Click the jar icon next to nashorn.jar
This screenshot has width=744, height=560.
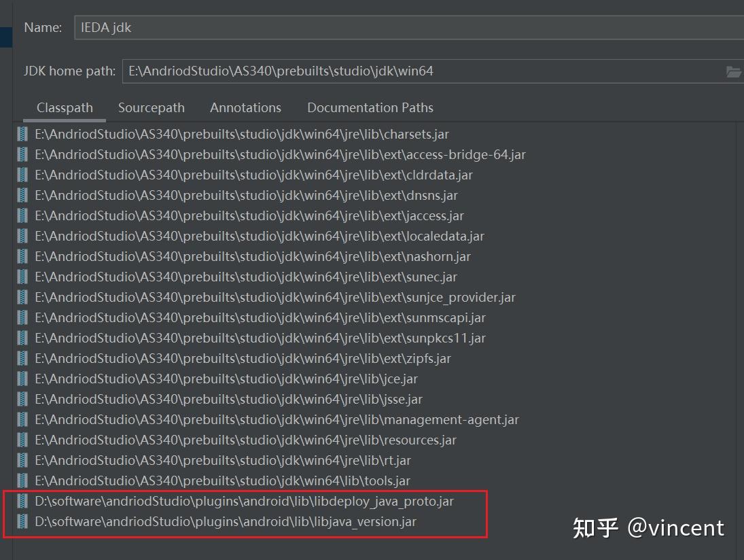[x=21, y=256]
